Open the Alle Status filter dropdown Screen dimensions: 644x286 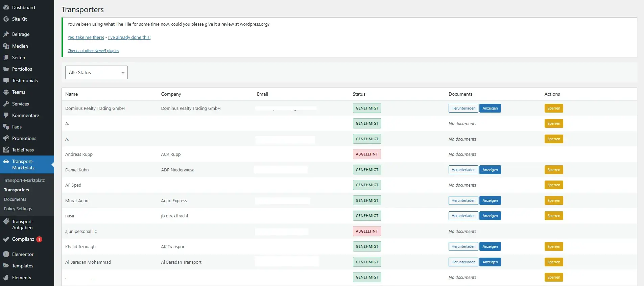pyautogui.click(x=96, y=72)
